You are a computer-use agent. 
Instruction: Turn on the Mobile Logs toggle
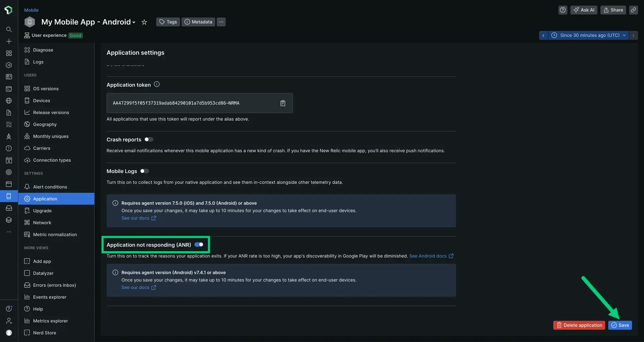click(145, 171)
